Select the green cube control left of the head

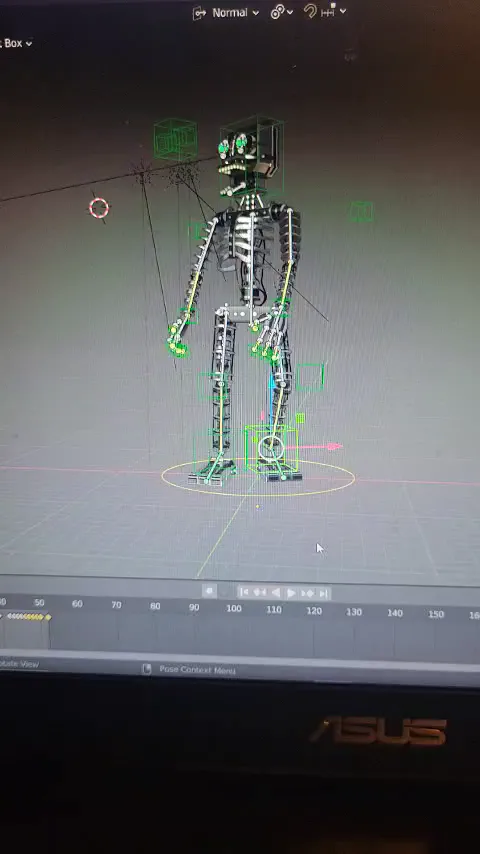pyautogui.click(x=175, y=140)
